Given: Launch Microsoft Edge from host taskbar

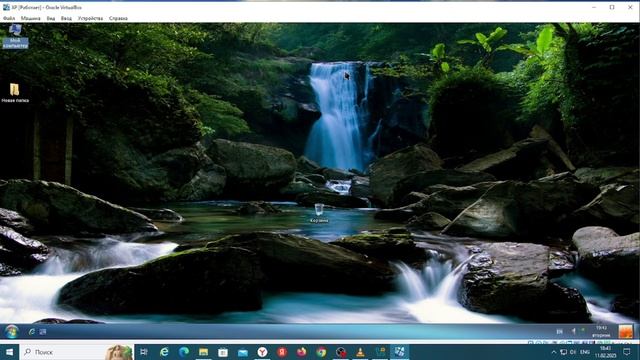Looking at the screenshot, I should click(184, 352).
